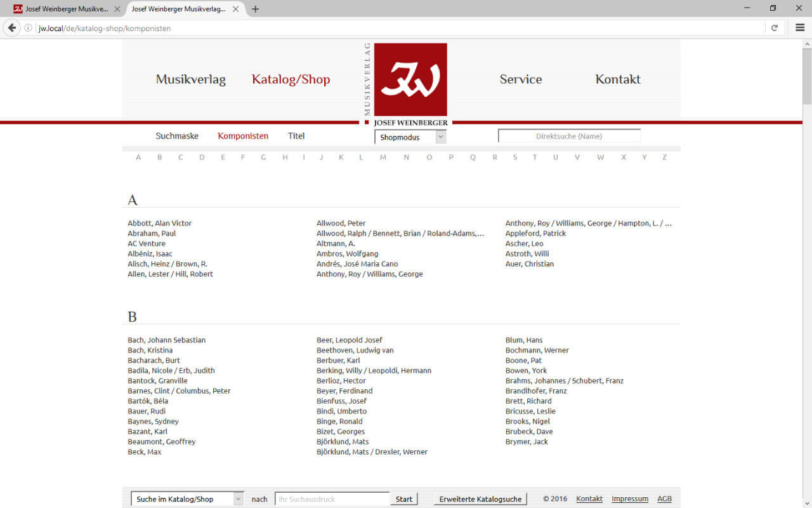Open composer Bacharach, Burt

154,360
